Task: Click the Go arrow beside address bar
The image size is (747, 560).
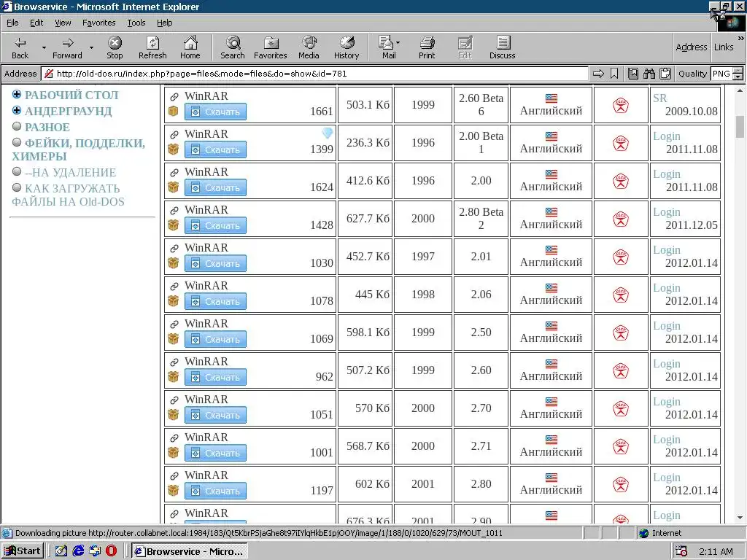Action: pyautogui.click(x=598, y=74)
